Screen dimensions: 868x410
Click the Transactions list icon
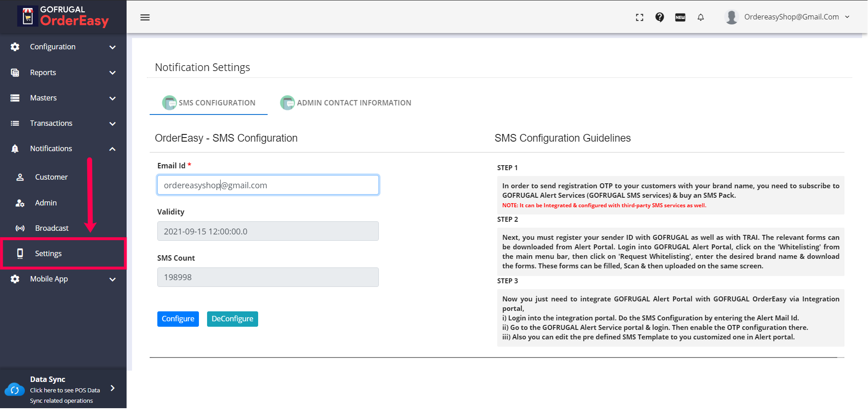[15, 123]
